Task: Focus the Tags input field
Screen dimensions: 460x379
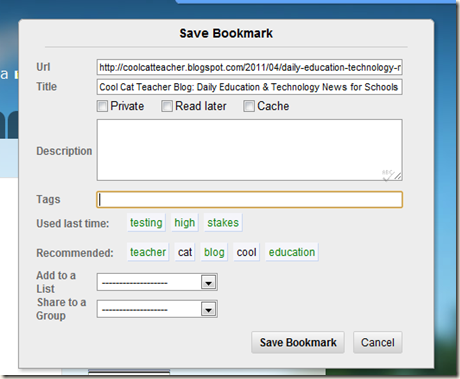Action: (x=249, y=199)
